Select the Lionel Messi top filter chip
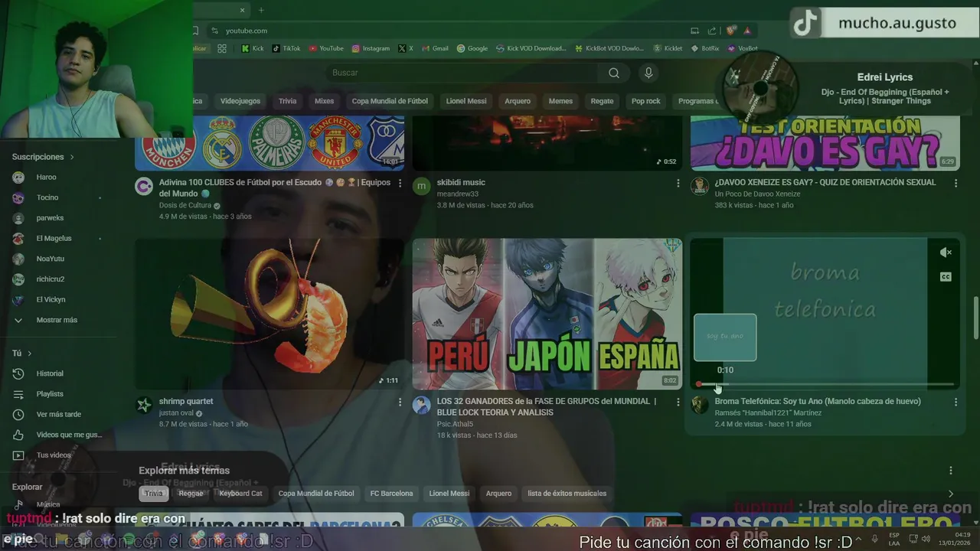 466,101
